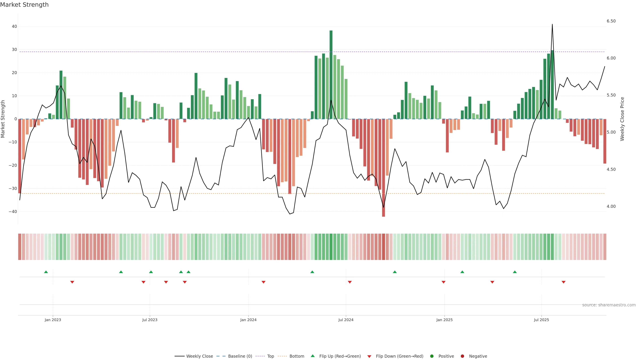Click the darkest green heatmap cell
644x362 pixels.
point(331,247)
